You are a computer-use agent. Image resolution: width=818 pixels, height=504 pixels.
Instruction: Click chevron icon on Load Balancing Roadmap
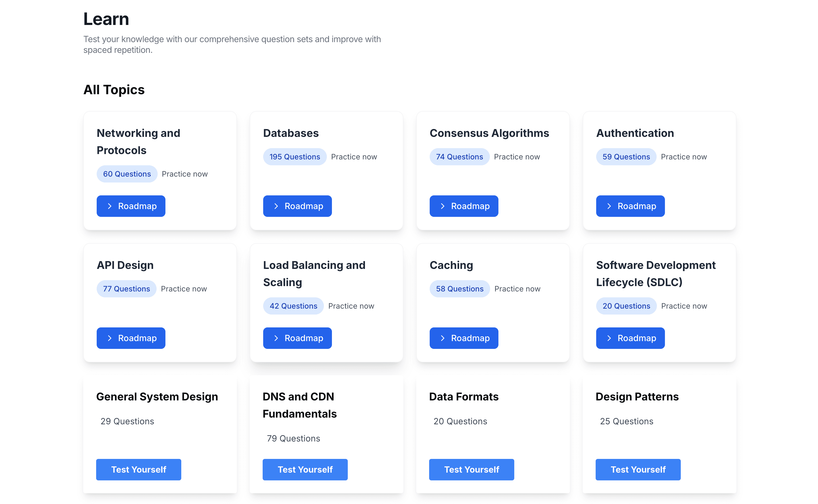coord(276,338)
